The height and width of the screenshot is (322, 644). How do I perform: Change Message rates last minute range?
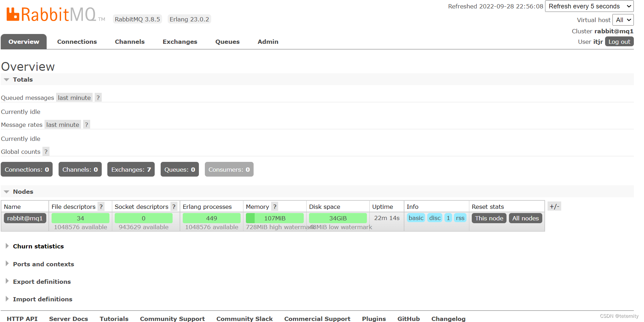coord(63,125)
